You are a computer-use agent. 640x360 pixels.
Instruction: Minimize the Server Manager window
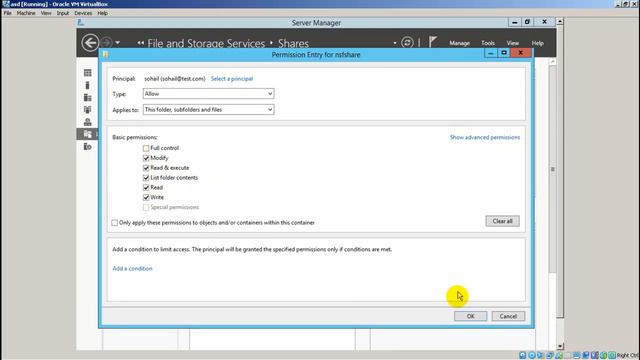[514, 22]
